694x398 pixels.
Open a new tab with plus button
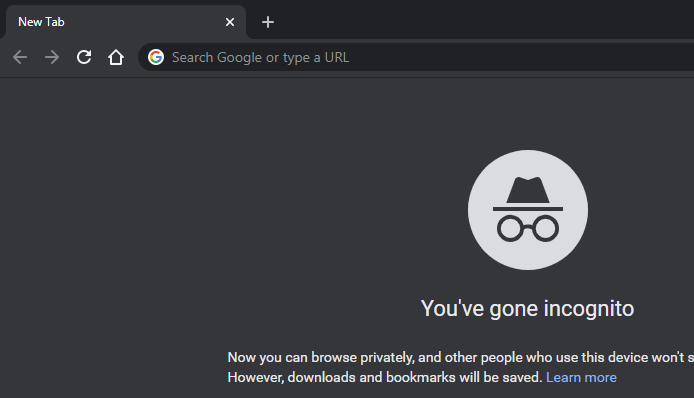(x=268, y=22)
